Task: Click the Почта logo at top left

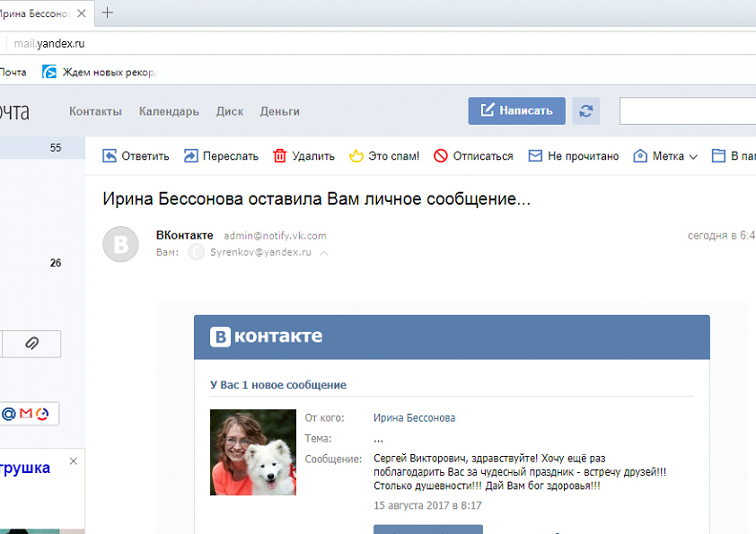Action: tap(14, 111)
